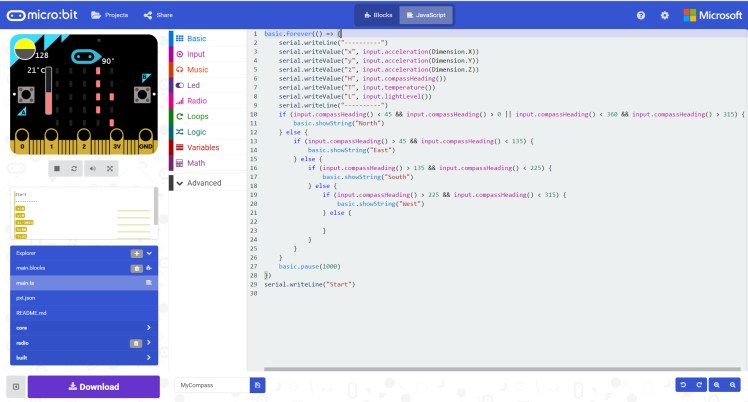Open the Input category
This screenshot has width=748, height=402.
[x=208, y=54]
